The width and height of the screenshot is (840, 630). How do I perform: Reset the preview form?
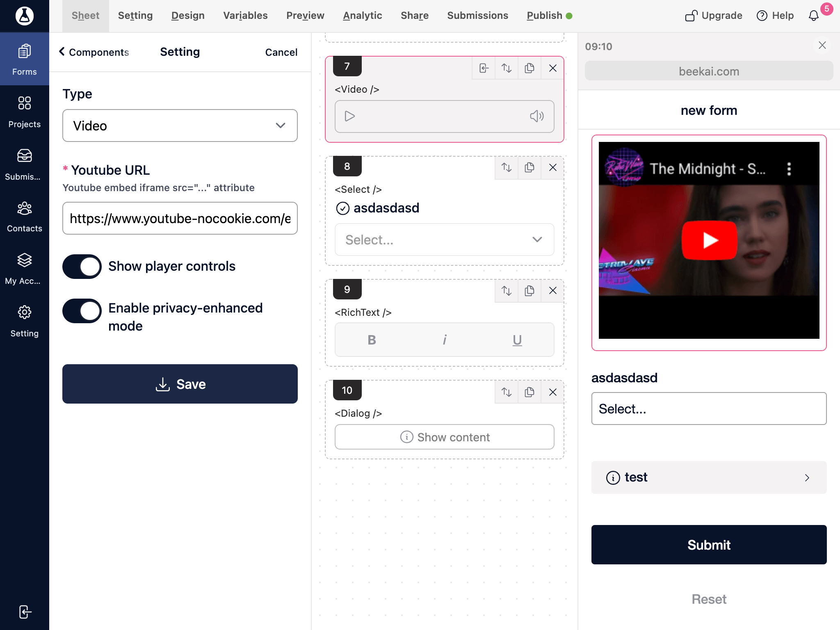coord(709,599)
